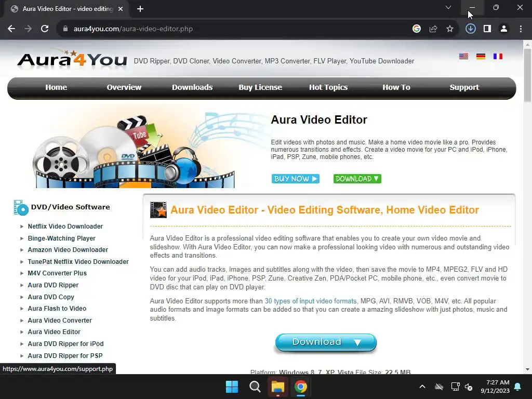Open Aura DVD Copy link
The width and height of the screenshot is (532, 399).
click(51, 297)
